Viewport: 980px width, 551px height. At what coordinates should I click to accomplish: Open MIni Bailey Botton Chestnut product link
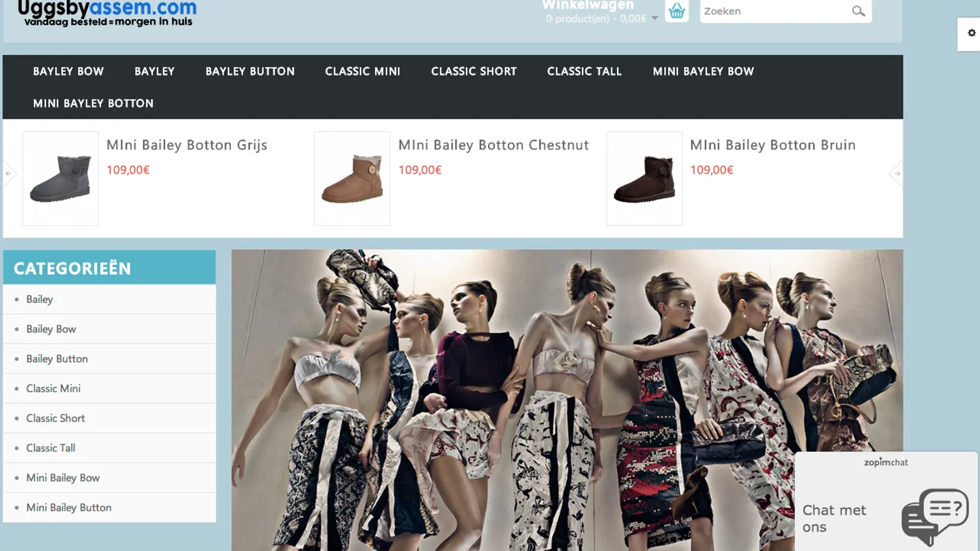click(493, 145)
